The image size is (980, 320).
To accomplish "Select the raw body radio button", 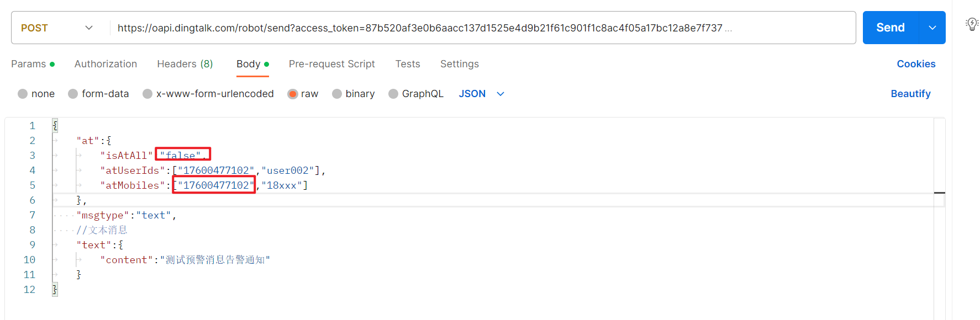I will click(293, 94).
